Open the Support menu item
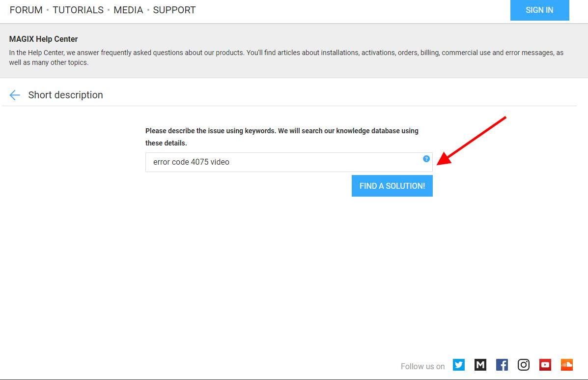588x380 pixels. [174, 10]
